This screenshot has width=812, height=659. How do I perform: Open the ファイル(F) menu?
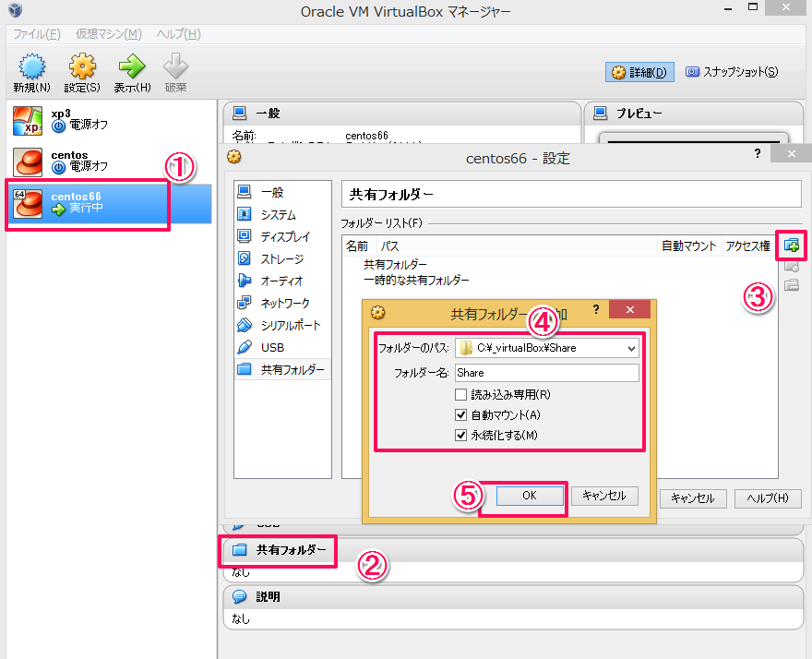(x=37, y=34)
